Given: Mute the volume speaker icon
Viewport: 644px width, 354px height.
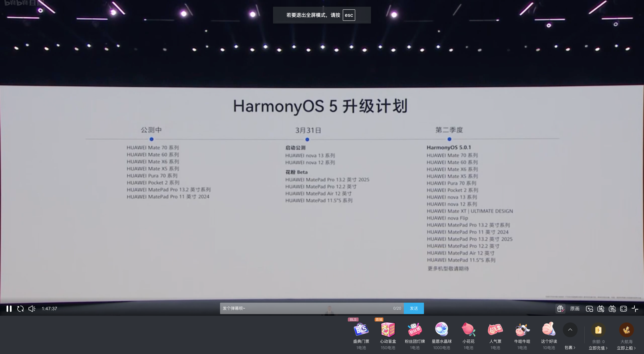Looking at the screenshot, I should 32,309.
